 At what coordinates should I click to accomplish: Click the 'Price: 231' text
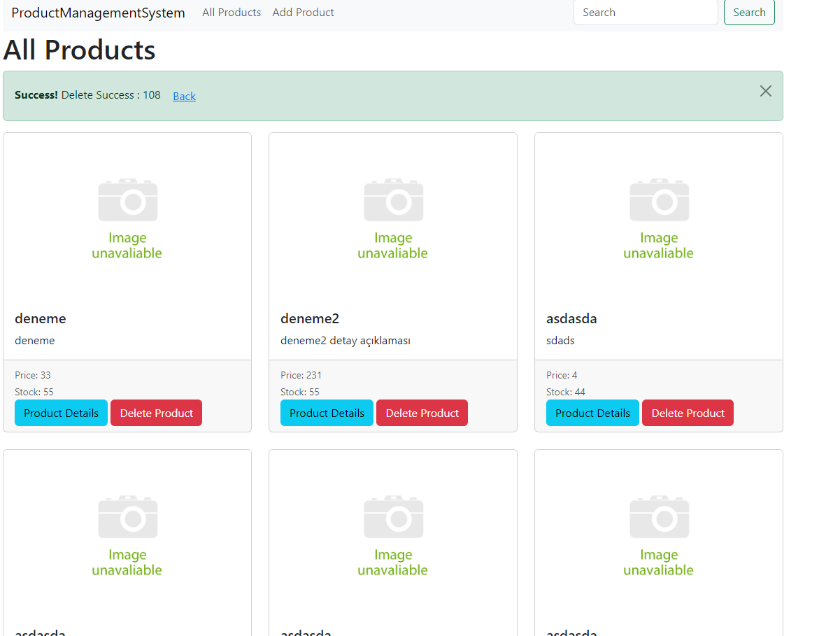(301, 375)
